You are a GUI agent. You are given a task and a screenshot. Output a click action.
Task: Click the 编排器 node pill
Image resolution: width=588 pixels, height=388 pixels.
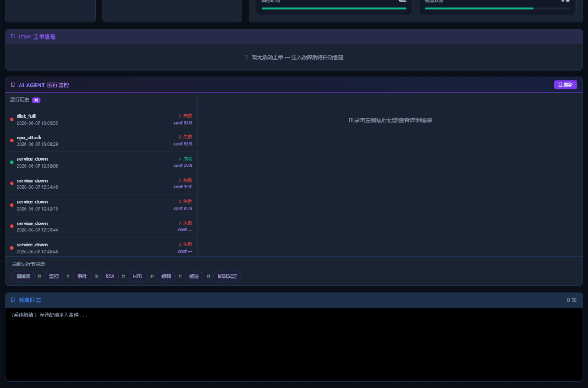point(23,276)
